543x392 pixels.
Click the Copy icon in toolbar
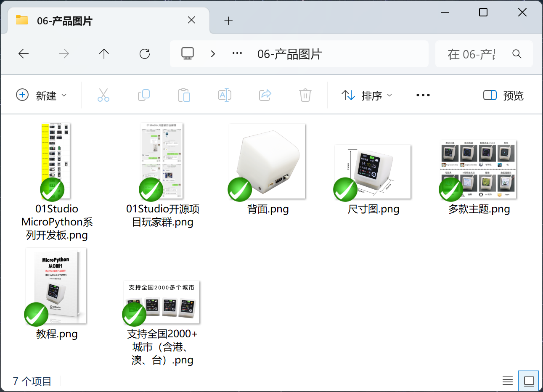[144, 95]
